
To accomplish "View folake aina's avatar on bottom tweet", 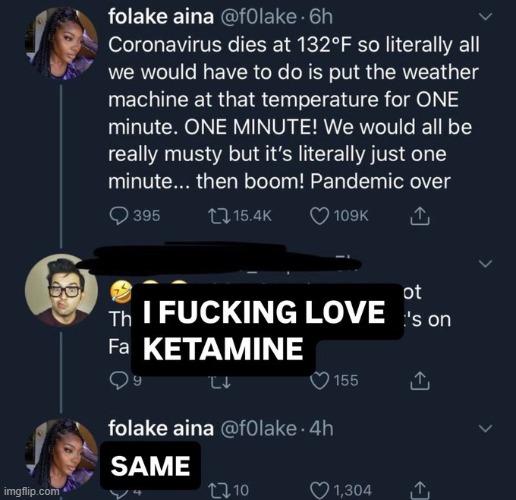I will (62, 455).
